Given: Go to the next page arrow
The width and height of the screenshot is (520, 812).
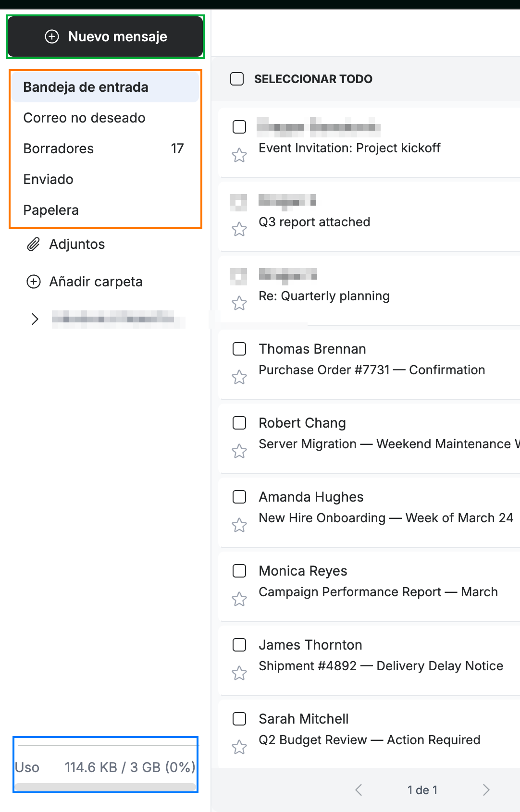Looking at the screenshot, I should point(486,790).
